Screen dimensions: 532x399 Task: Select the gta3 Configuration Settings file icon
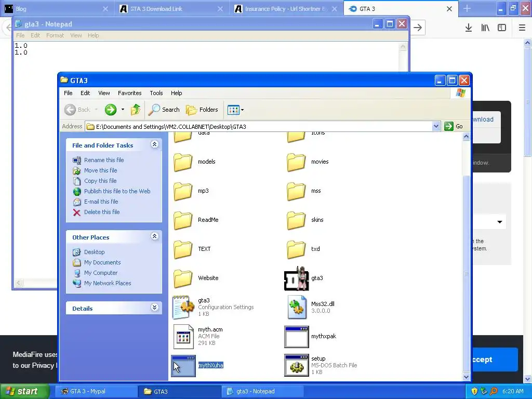[x=183, y=307]
